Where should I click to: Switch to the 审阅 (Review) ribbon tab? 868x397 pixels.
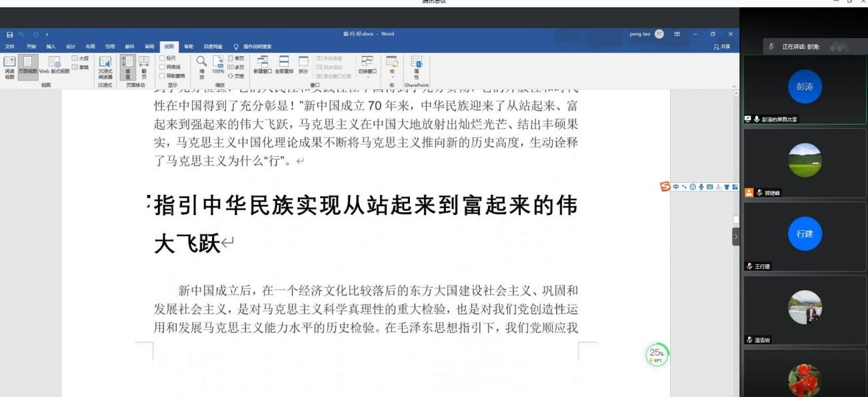coord(149,47)
